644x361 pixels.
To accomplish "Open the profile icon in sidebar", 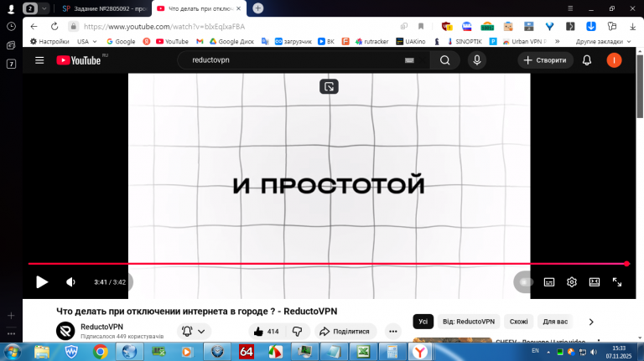I will pos(11,8).
